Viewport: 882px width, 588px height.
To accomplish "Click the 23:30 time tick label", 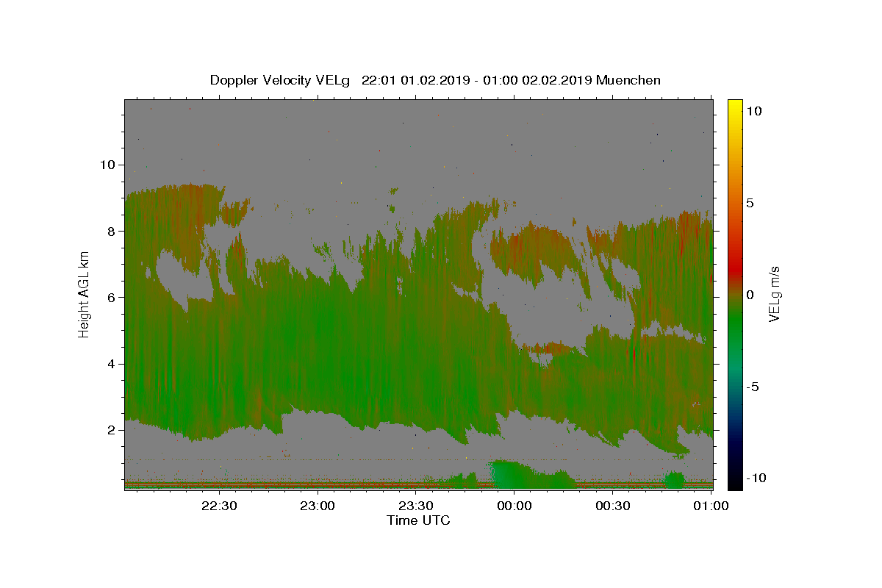I will tap(416, 506).
